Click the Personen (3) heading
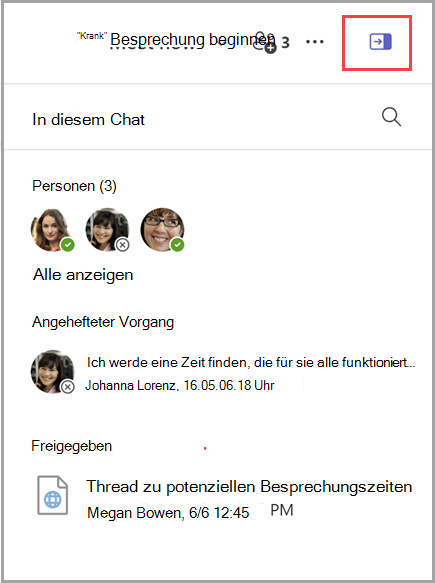This screenshot has height=583, width=435. (x=74, y=186)
